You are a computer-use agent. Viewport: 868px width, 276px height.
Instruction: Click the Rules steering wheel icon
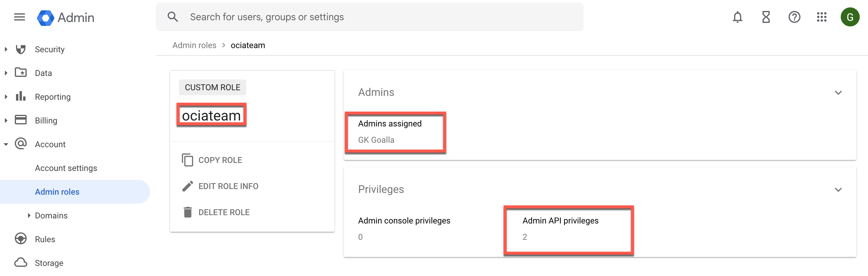pos(20,239)
